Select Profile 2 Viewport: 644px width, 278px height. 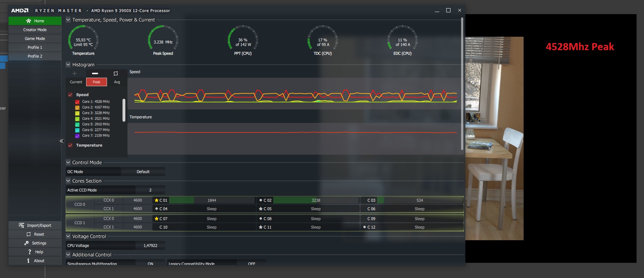click(35, 56)
